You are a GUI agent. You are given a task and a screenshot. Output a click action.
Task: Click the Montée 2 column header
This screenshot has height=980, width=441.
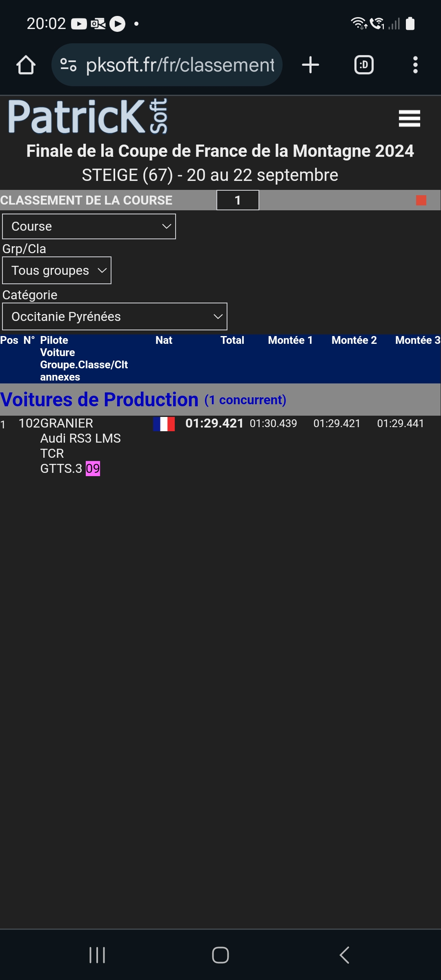(x=354, y=340)
